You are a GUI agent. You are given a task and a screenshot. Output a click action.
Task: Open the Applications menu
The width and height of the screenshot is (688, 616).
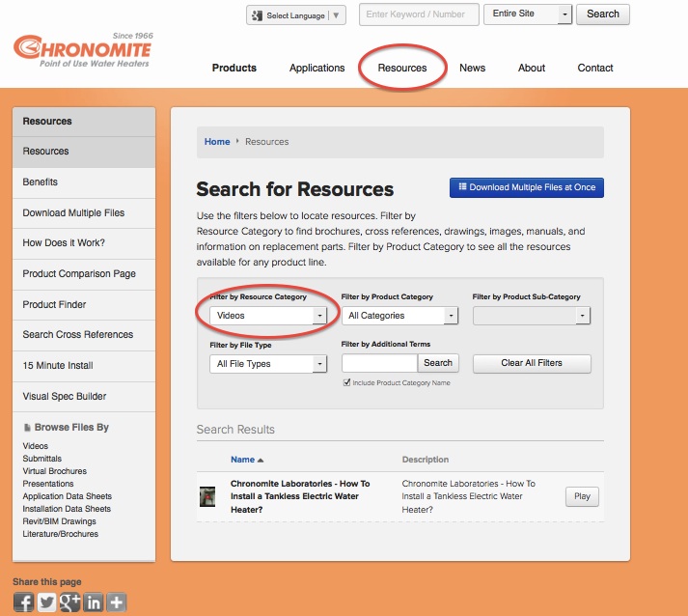(x=316, y=68)
